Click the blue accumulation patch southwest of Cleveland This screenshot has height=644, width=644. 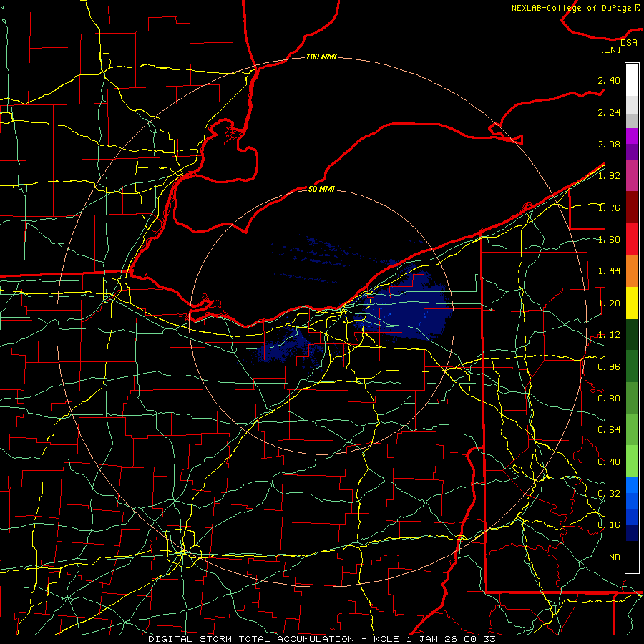(288, 347)
